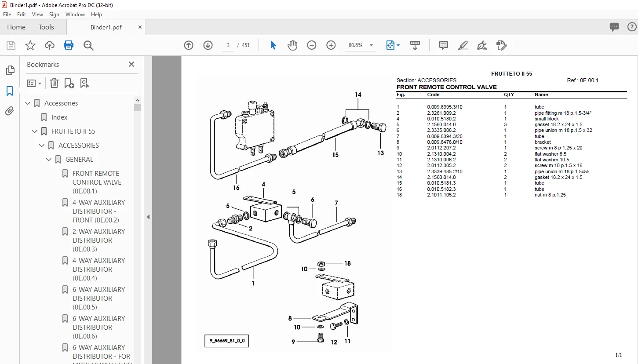Collapse the Accessories bookmark
638x364 pixels.
28,103
